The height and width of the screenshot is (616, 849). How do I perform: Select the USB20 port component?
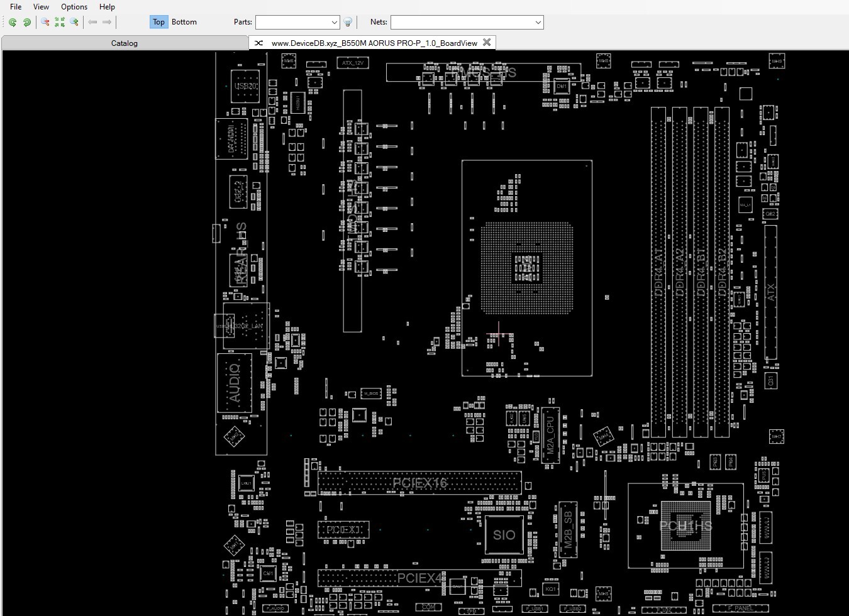[x=245, y=86]
